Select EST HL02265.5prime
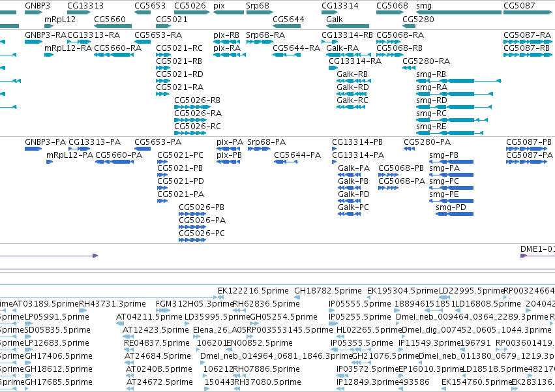The image size is (555, 392). pyautogui.click(x=369, y=330)
